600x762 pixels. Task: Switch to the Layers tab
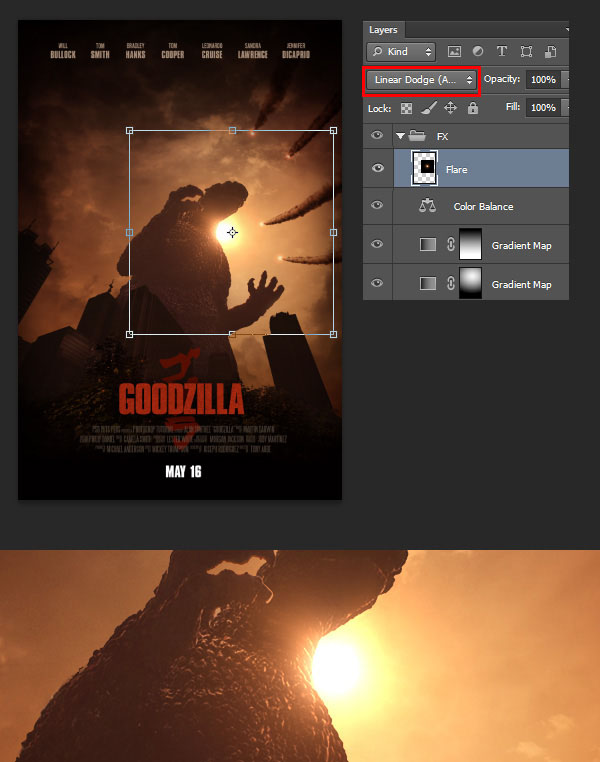click(x=383, y=30)
